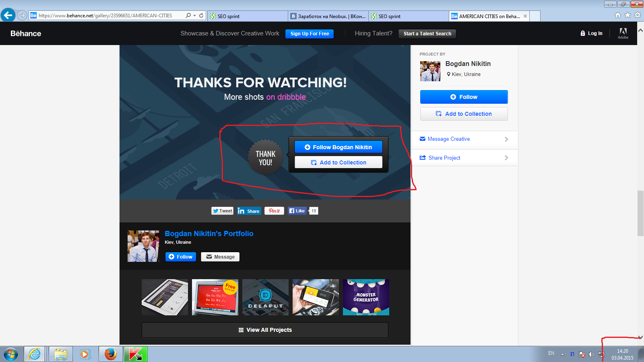Click the blue Follow button in Project By panel
Image resolution: width=644 pixels, height=362 pixels.
pyautogui.click(x=464, y=97)
